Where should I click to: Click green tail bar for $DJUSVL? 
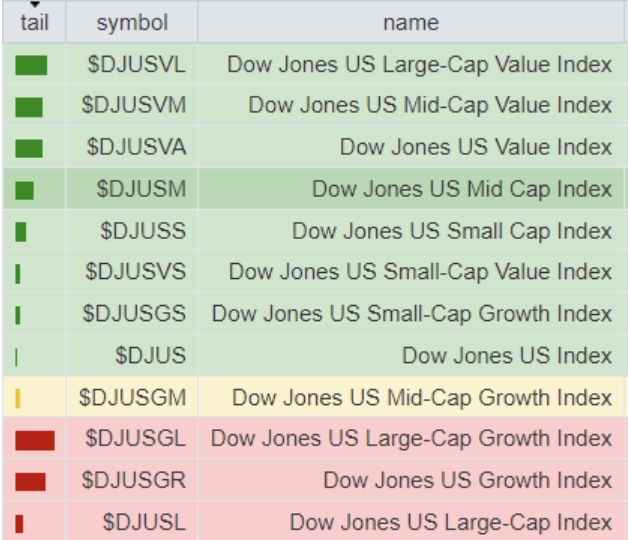(31, 66)
